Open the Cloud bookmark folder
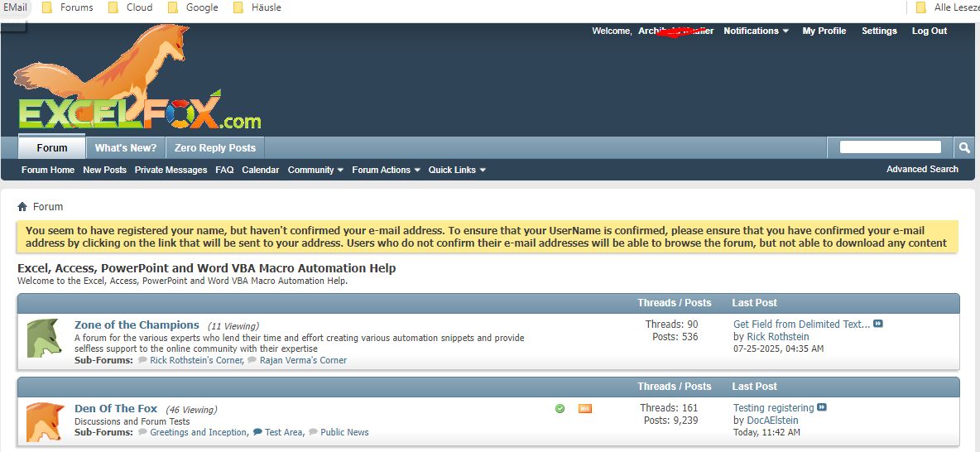Screen dimensions: 980x452 (131, 7)
